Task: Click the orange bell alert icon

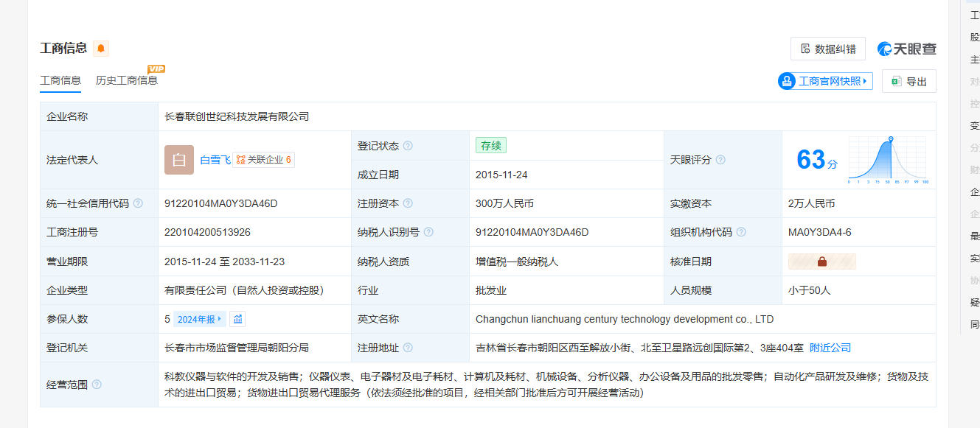Action: tap(101, 49)
